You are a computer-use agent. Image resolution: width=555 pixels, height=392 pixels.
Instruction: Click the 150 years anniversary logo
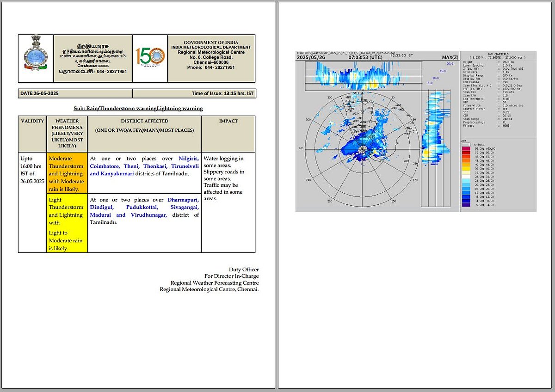pyautogui.click(x=150, y=57)
